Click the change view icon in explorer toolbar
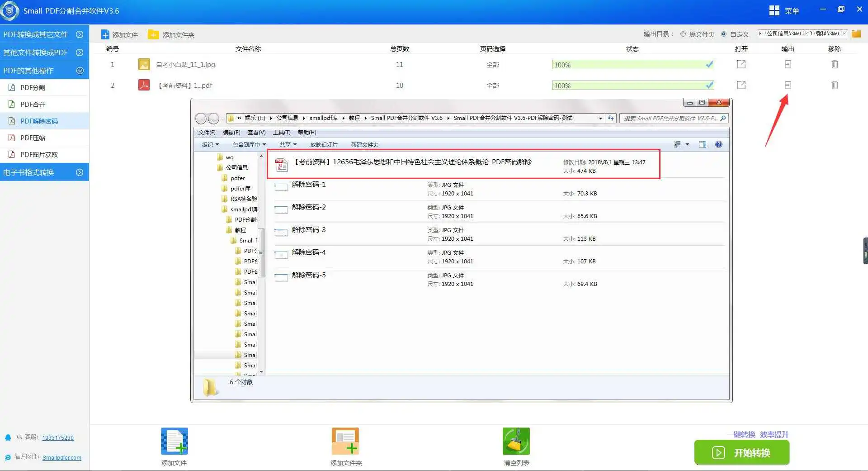Viewport: 868px width, 471px height. 677,144
